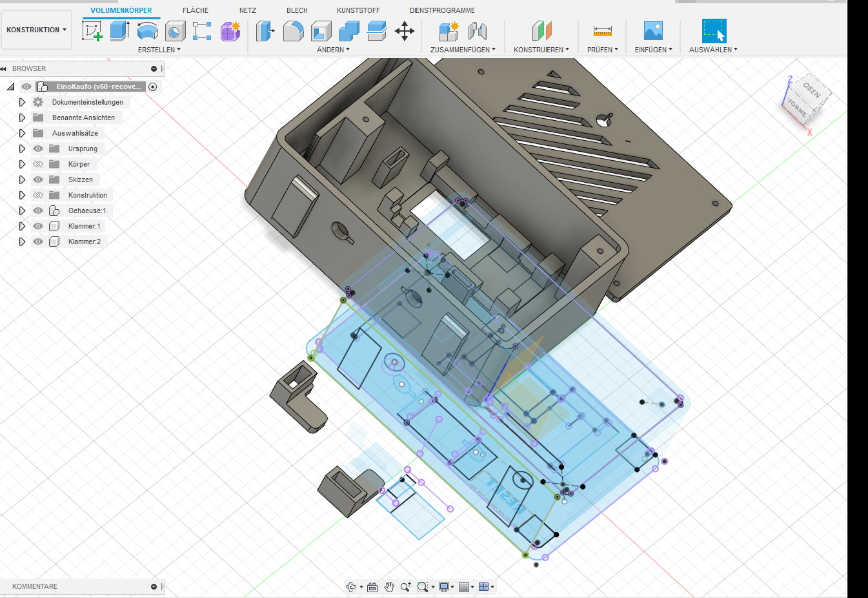The image size is (868, 598).
Task: Toggle visibility of Klammer:2
Action: 38,242
